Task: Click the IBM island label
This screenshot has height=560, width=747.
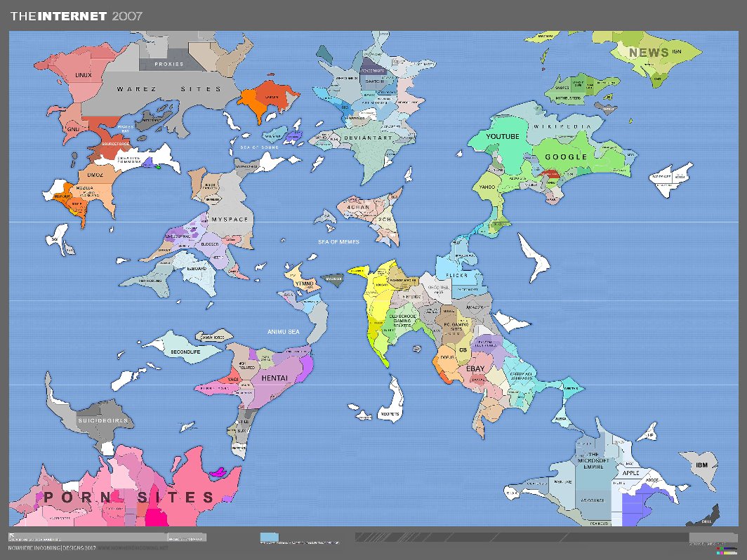Action: 702,465
